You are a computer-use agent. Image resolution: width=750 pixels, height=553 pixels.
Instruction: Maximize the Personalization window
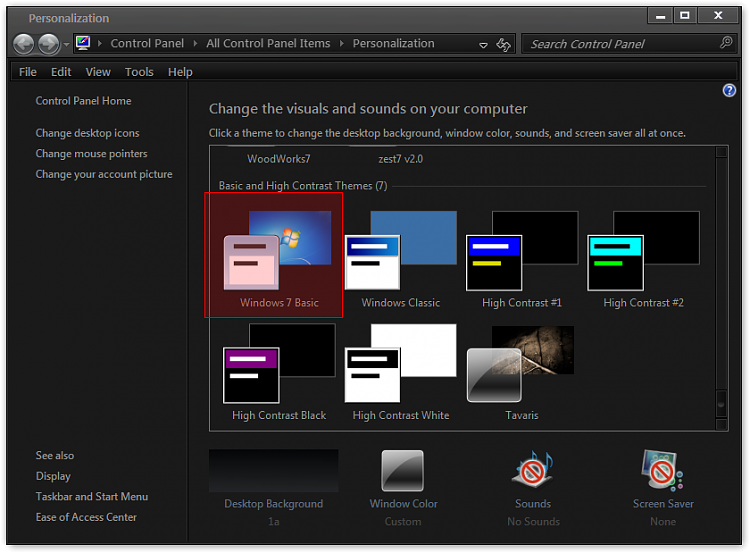tap(685, 16)
